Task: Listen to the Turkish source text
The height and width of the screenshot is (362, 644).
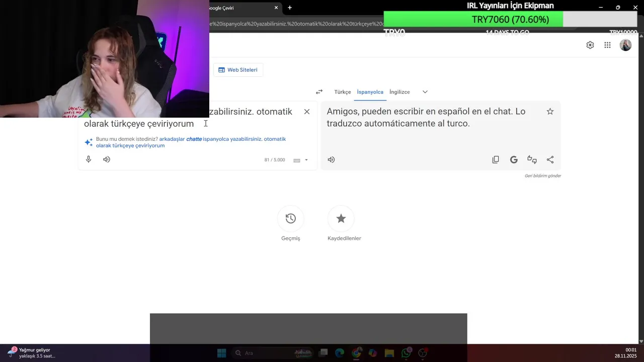Action: click(107, 159)
